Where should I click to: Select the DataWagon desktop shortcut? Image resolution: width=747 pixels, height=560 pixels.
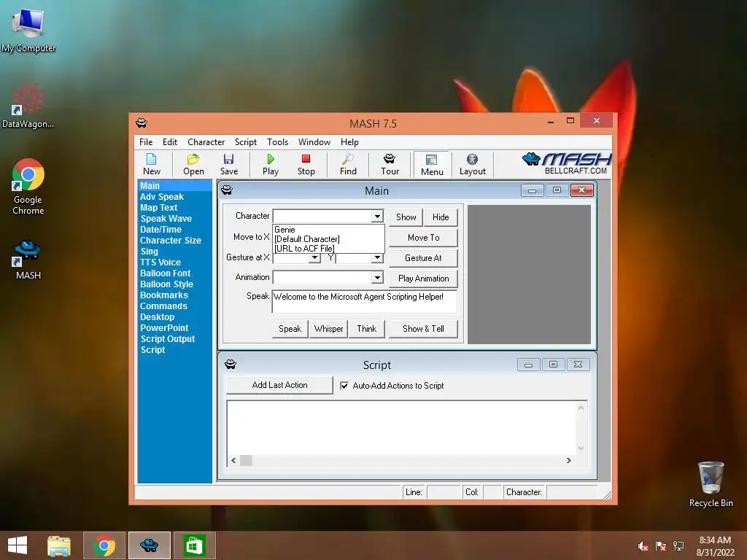pyautogui.click(x=28, y=106)
